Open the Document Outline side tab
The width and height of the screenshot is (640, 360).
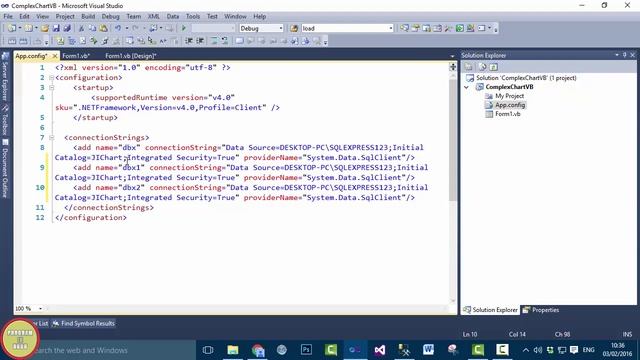coord(5,169)
